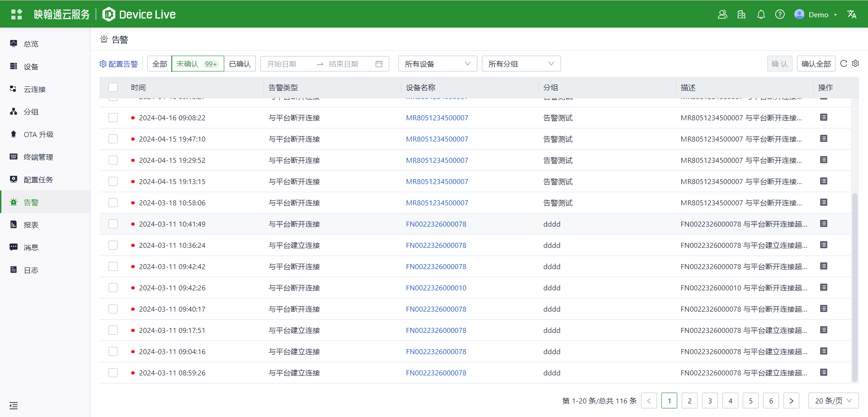Open MR8051234500007 link in 2024-04-16 row
The image size is (868, 417).
click(x=437, y=118)
